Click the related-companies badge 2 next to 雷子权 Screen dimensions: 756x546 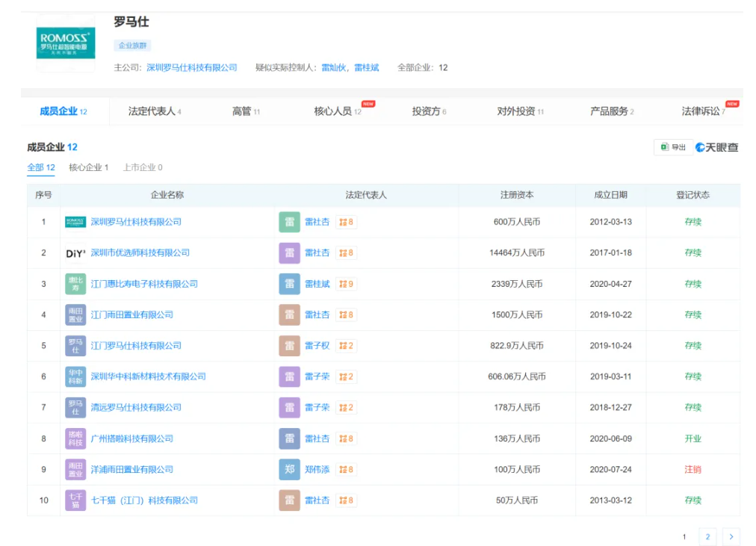[346, 346]
